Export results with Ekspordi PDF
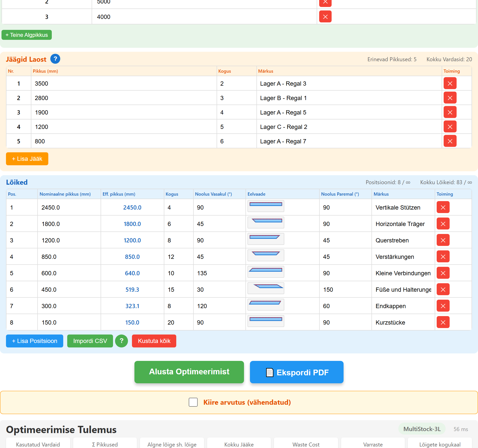Viewport: 478px width, 448px height. 297,372
